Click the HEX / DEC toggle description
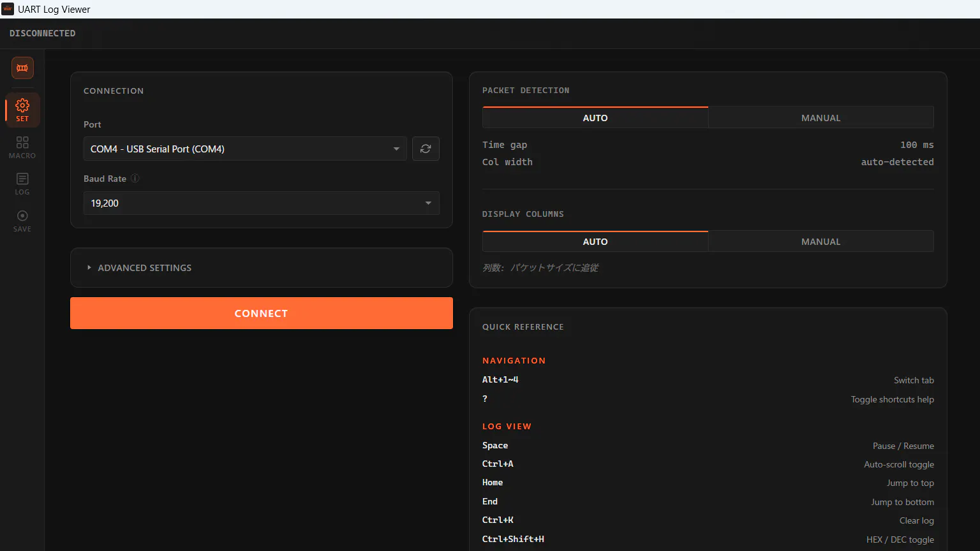This screenshot has height=551, width=980. 900,540
